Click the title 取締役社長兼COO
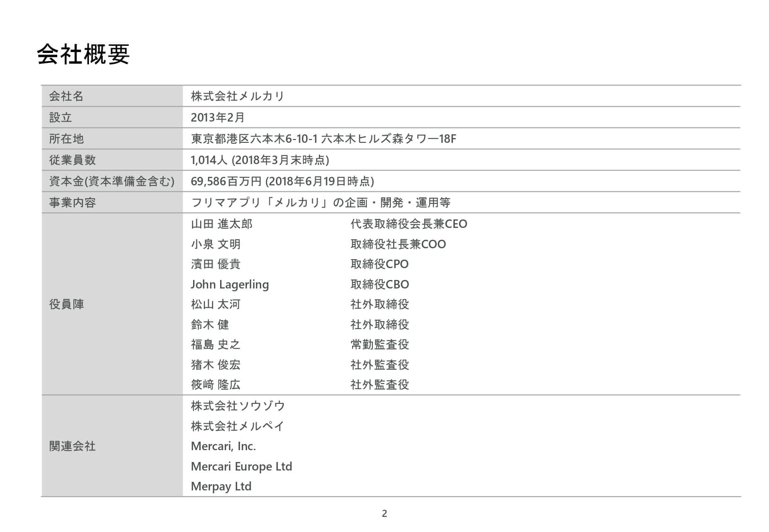 tap(398, 244)
